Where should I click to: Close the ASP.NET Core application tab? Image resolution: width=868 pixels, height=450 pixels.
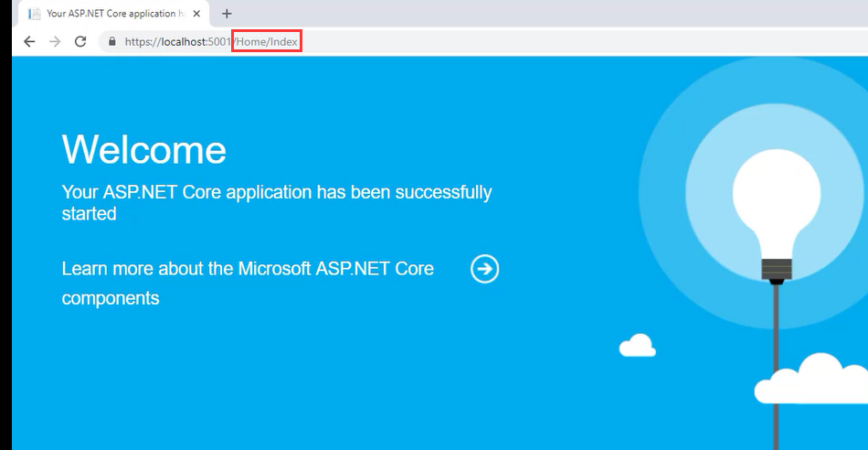point(196,14)
